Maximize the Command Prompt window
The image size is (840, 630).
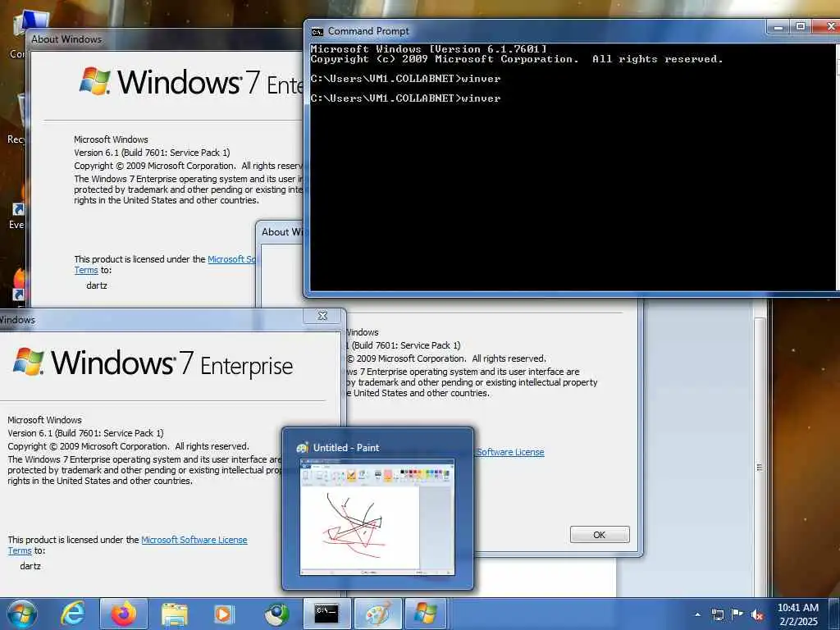[801, 26]
